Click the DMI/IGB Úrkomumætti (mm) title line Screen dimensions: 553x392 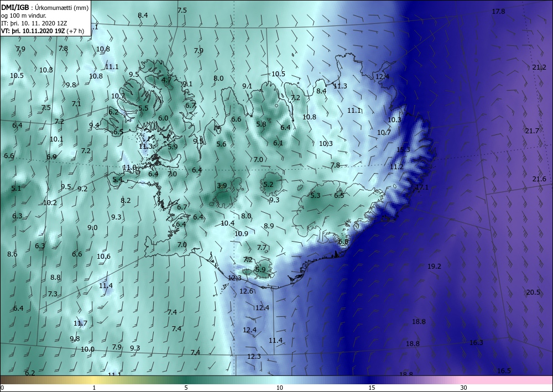click(45, 7)
